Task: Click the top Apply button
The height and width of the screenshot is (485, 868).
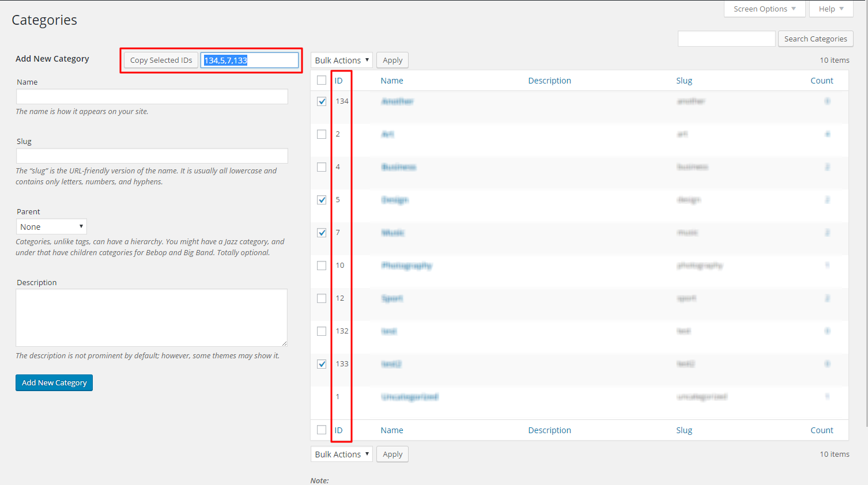Action: coord(393,60)
